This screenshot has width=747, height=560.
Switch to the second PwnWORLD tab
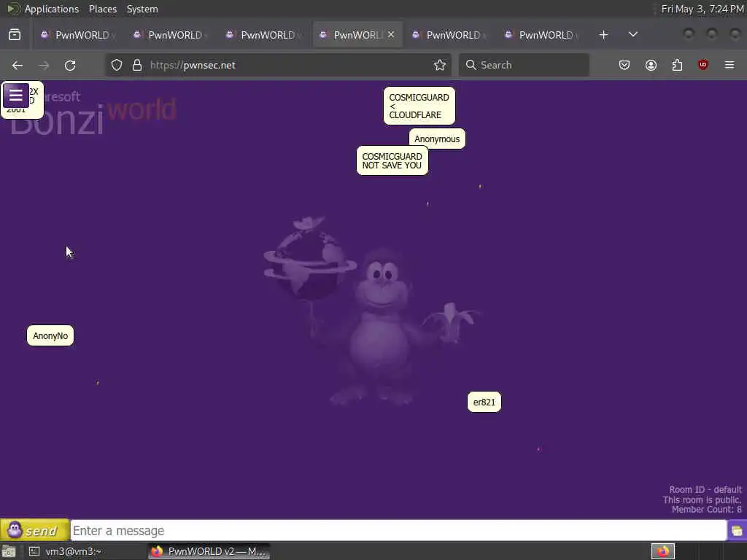click(x=170, y=35)
